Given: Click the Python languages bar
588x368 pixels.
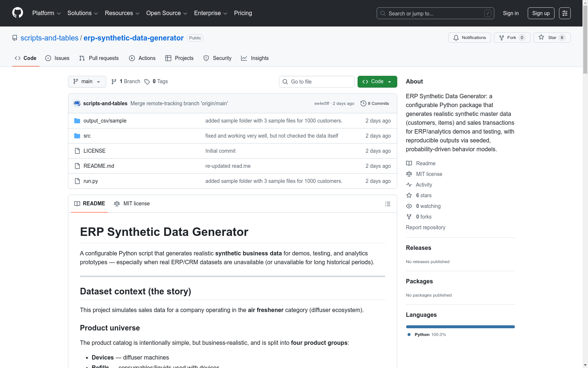Looking at the screenshot, I should click(460, 327).
